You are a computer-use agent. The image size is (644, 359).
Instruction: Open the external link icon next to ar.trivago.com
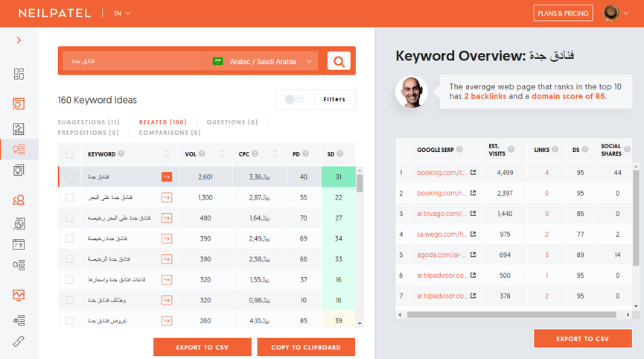(474, 214)
